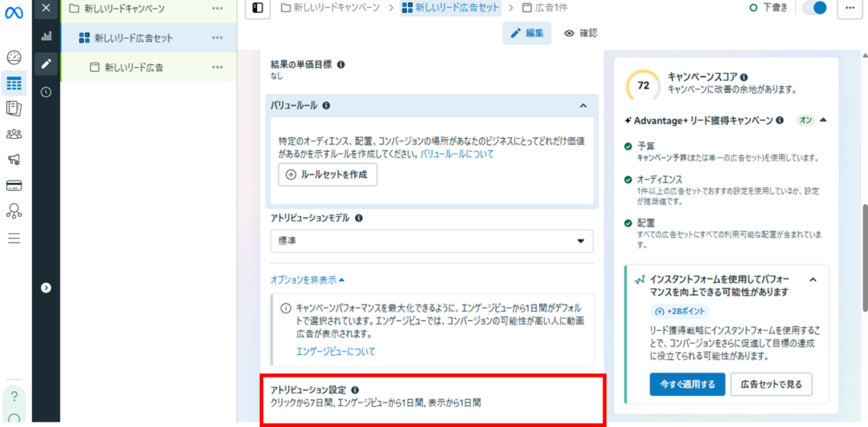Select 新しいリード広告 in the tree
Image resolution: width=868 pixels, height=427 pixels.
(134, 67)
